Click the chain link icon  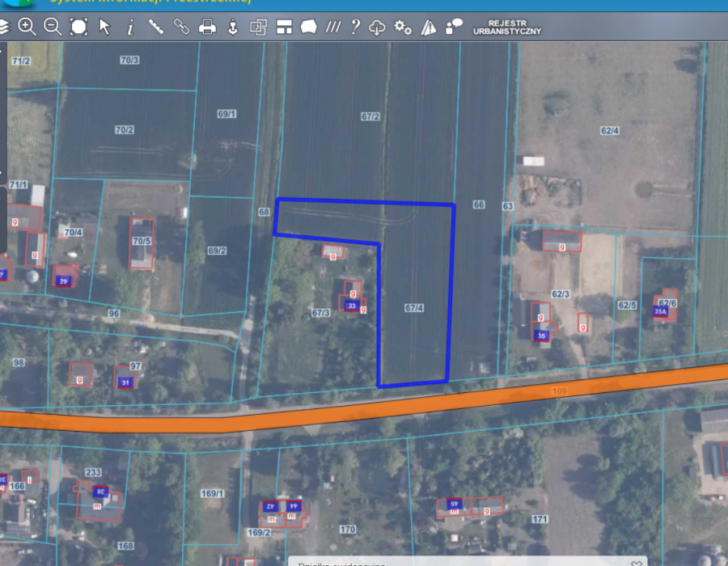(181, 27)
